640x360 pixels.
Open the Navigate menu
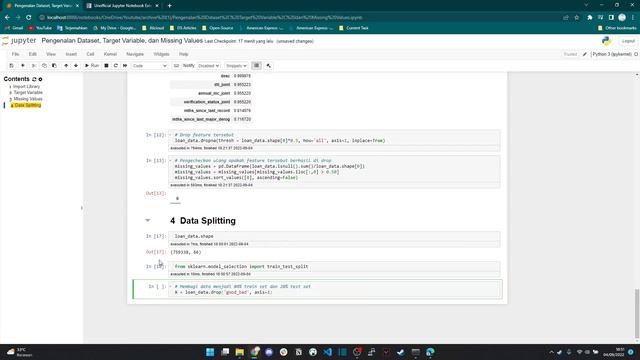tap(135, 54)
